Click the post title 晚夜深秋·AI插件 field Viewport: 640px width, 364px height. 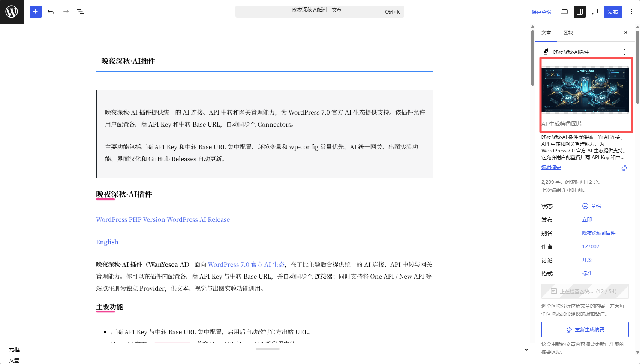tap(265, 61)
